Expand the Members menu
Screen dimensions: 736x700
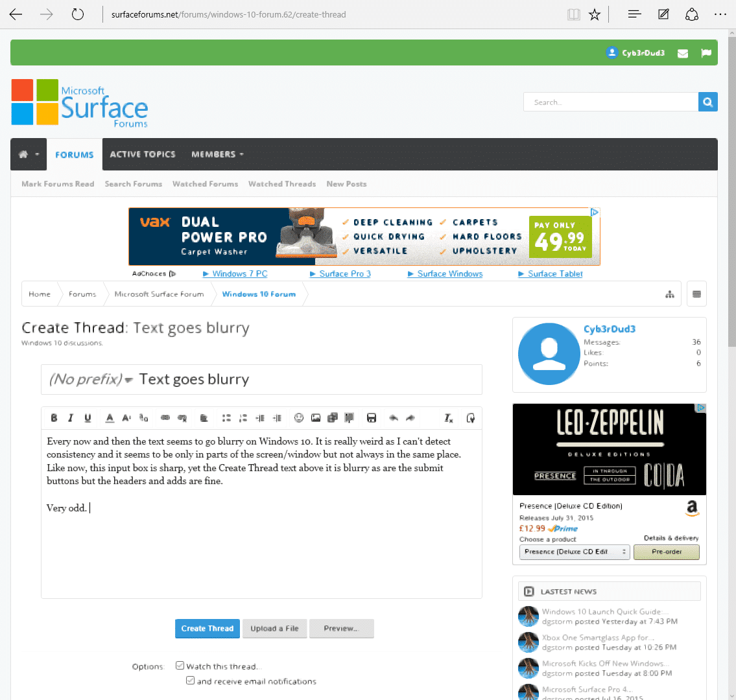pos(217,154)
